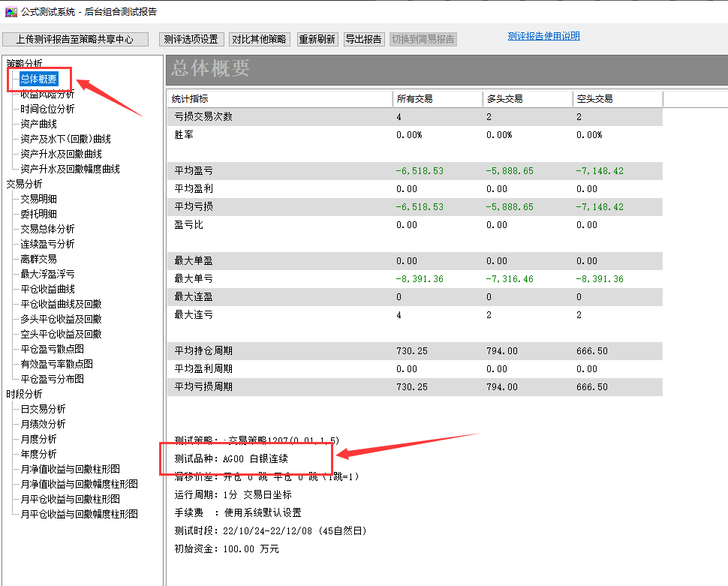728x586 pixels.
Task: Open 多头平仓收益及回撤 tree item
Action: click(x=61, y=319)
